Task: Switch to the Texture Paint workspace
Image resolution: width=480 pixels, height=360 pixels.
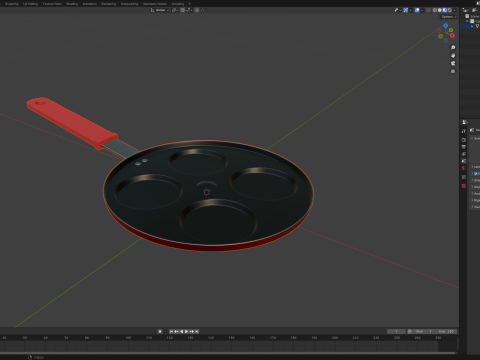Action: point(52,4)
